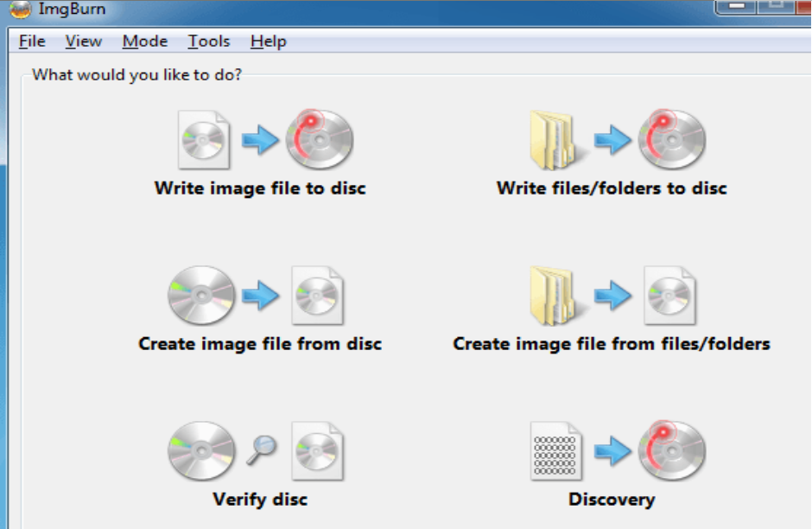Click the image file icon above Create image file from files/folders
Viewport: 812px width, 529px height.
669,296
